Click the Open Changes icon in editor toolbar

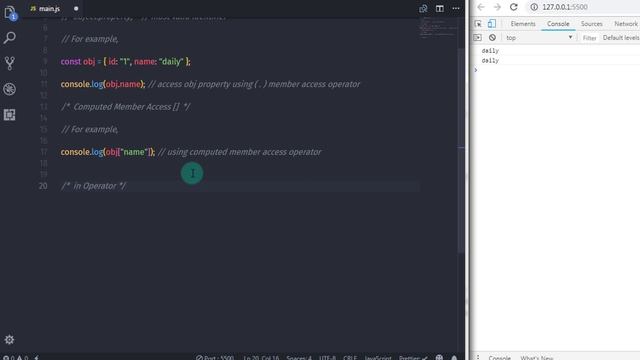tap(423, 9)
